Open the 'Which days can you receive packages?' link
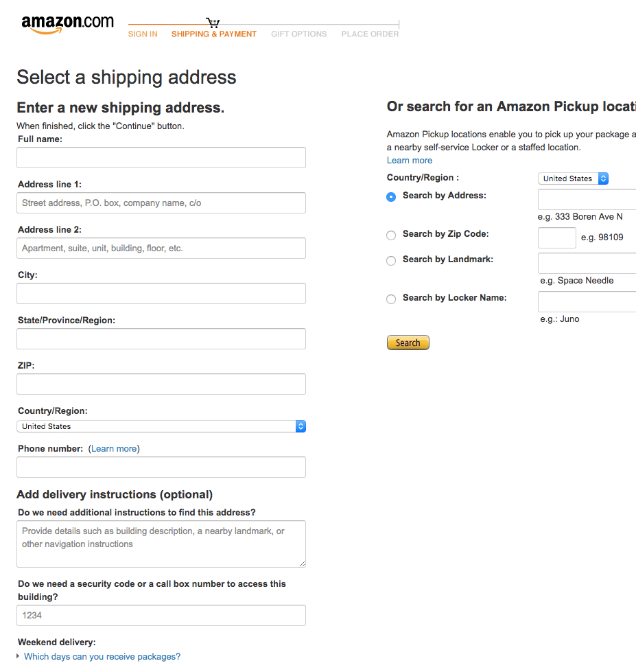This screenshot has height=672, width=636. click(102, 656)
